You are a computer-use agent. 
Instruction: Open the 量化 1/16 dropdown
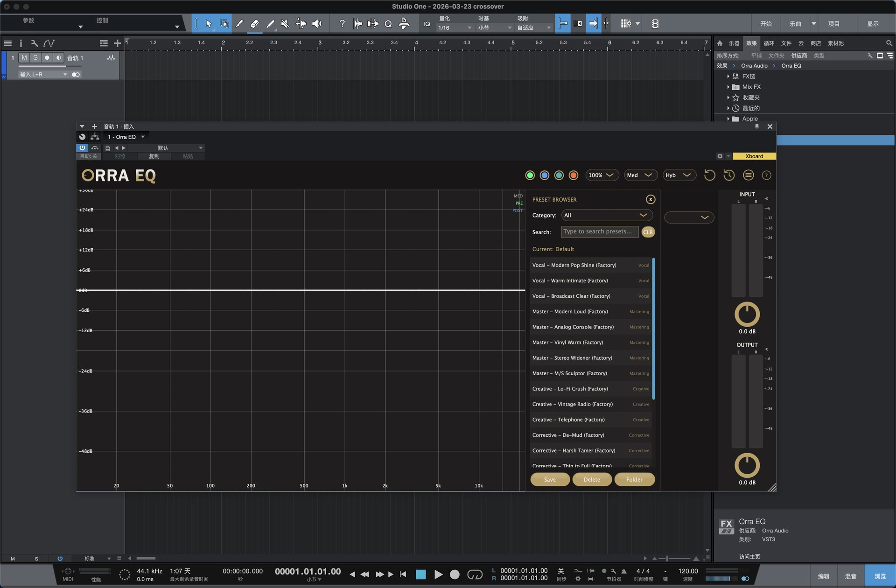(x=455, y=28)
